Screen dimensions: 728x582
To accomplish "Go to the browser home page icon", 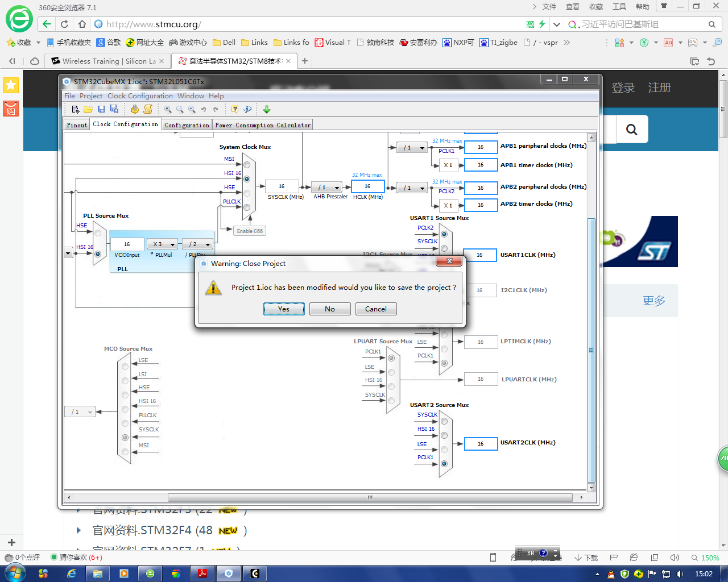I will (x=82, y=24).
